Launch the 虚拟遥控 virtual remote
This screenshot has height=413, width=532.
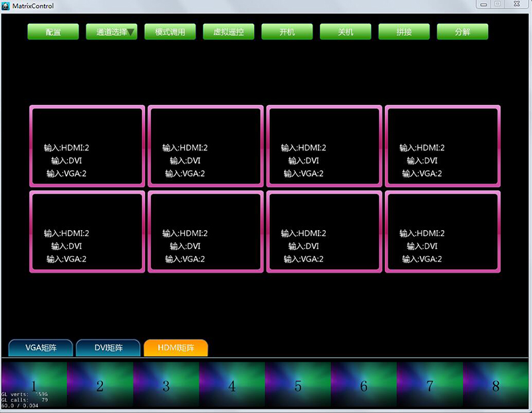229,32
